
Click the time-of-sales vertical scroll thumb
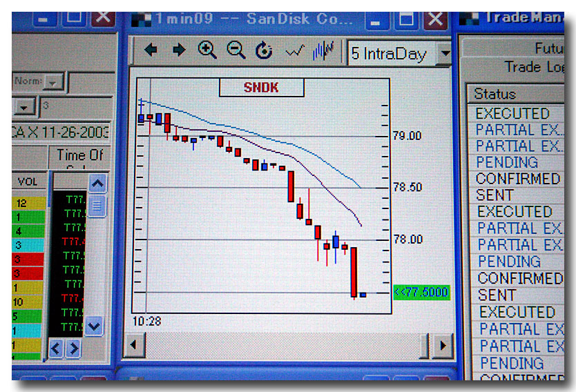[x=97, y=206]
